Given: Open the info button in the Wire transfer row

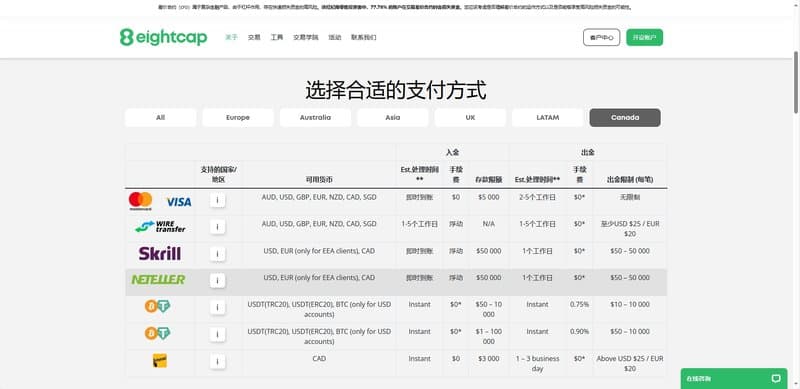Looking at the screenshot, I should point(217,227).
